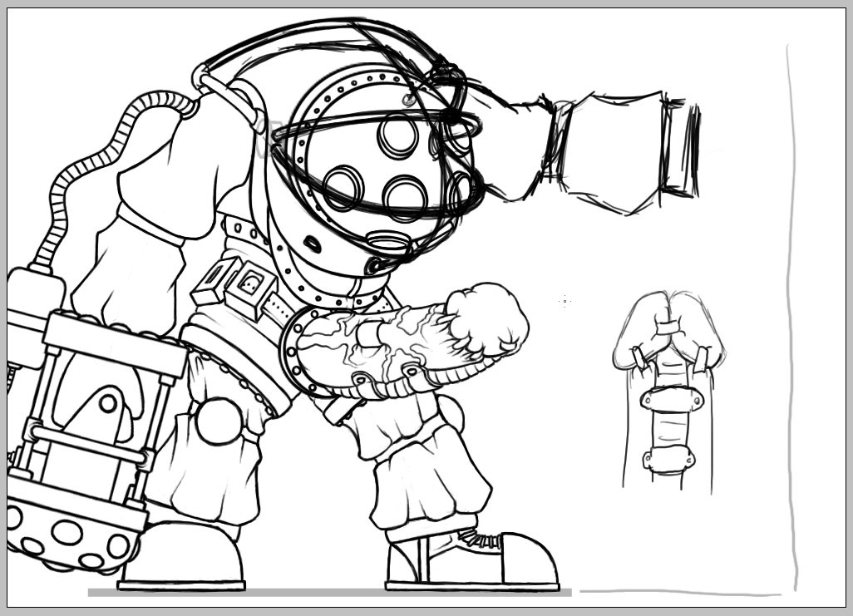Viewport: 853px width, 616px height.
Task: Click the small oval vent slot on the helmet
Action: click(313, 244)
